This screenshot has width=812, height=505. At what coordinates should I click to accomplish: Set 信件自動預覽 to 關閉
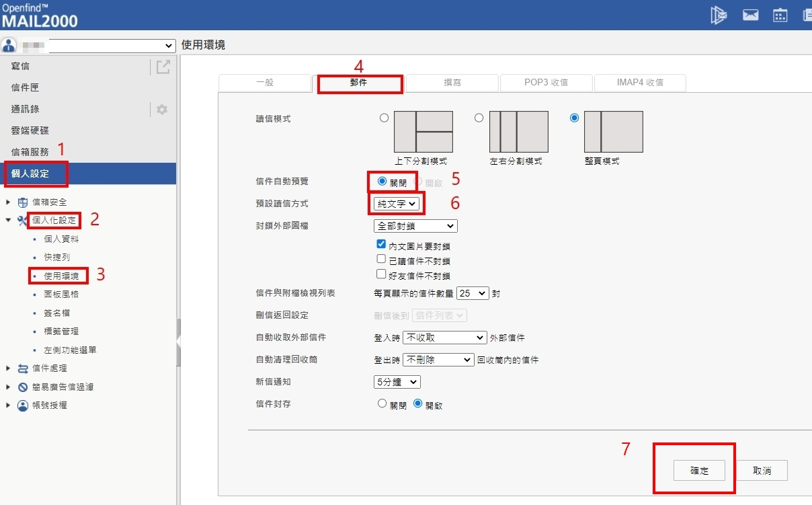382,181
